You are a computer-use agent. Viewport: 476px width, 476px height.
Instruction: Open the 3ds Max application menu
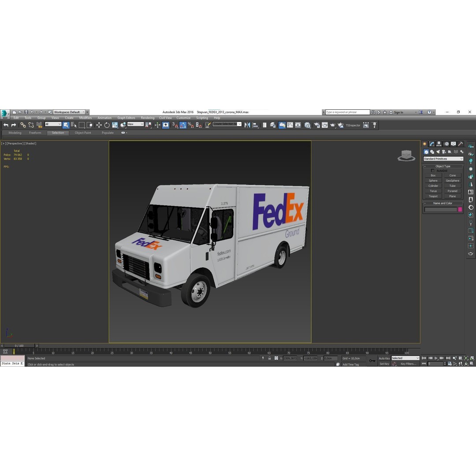pos(4,114)
